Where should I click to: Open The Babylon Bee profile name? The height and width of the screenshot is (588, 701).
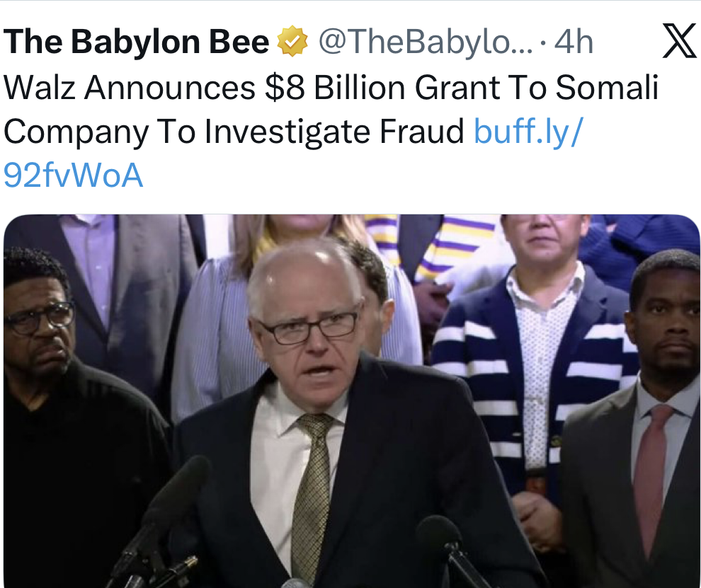coord(136,43)
